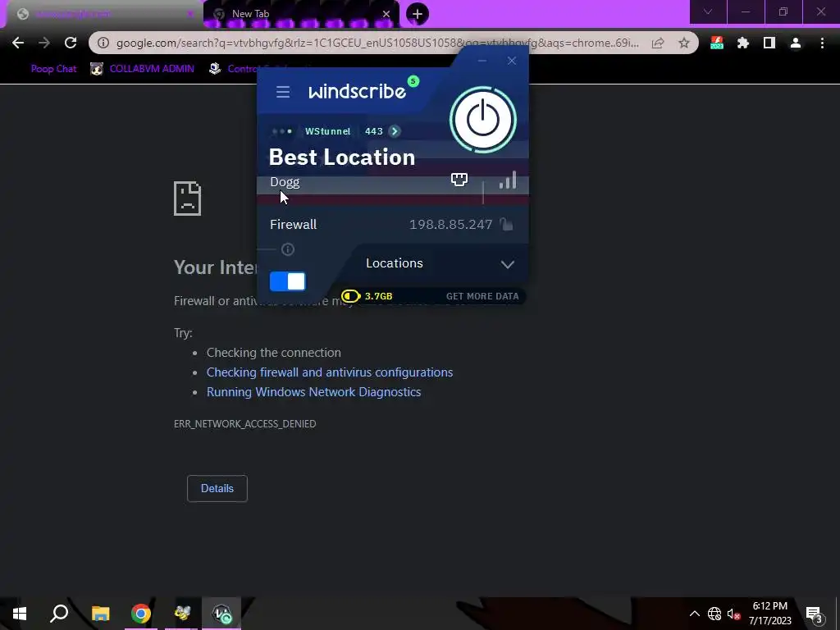Click the Ethernet network icon in Windscribe
Screen dimensions: 840x630
pos(459,180)
